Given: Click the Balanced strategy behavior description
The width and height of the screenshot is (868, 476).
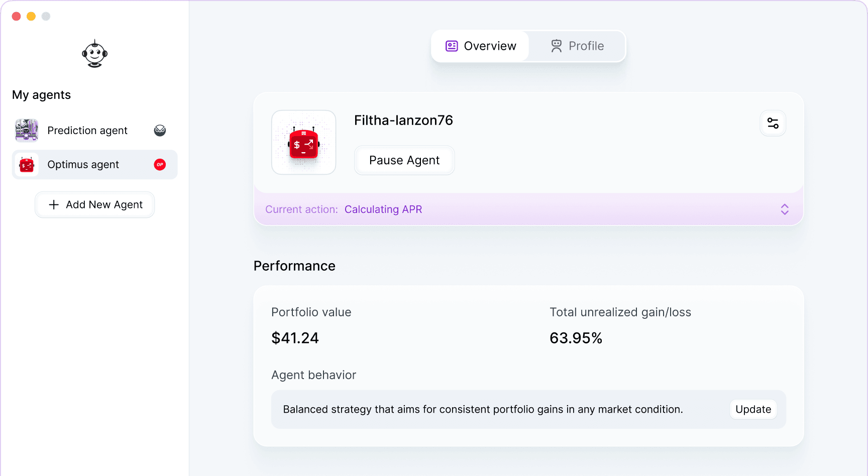Looking at the screenshot, I should coord(483,409).
